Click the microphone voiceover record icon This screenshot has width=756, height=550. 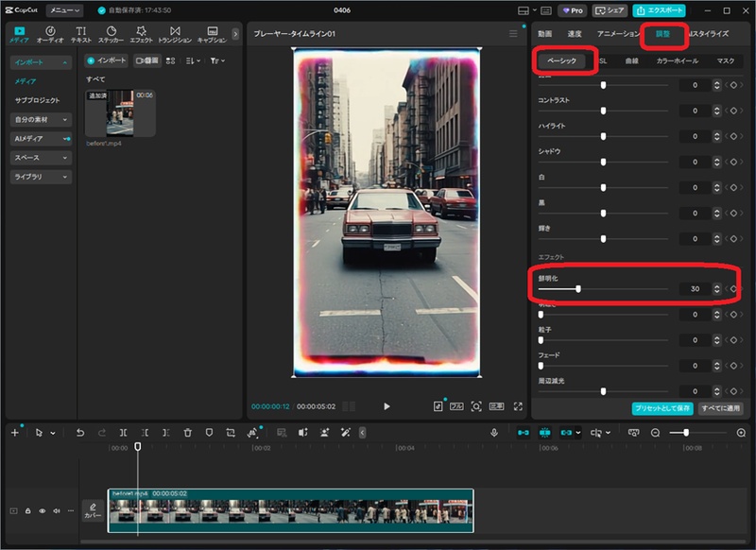pos(493,432)
